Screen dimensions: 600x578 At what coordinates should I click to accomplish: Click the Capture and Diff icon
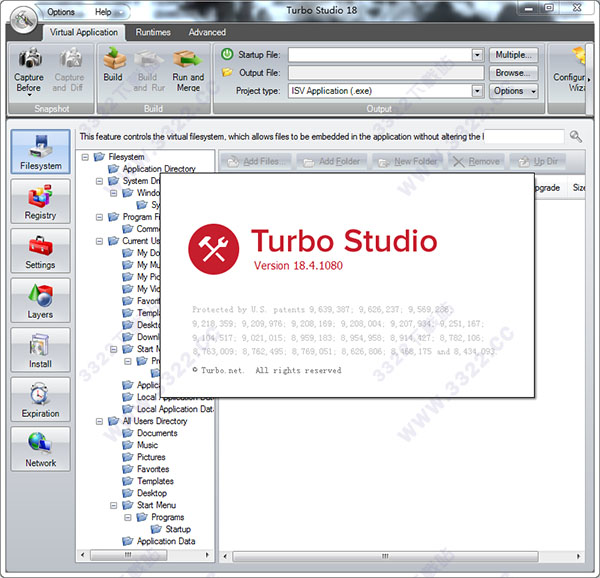tap(70, 57)
